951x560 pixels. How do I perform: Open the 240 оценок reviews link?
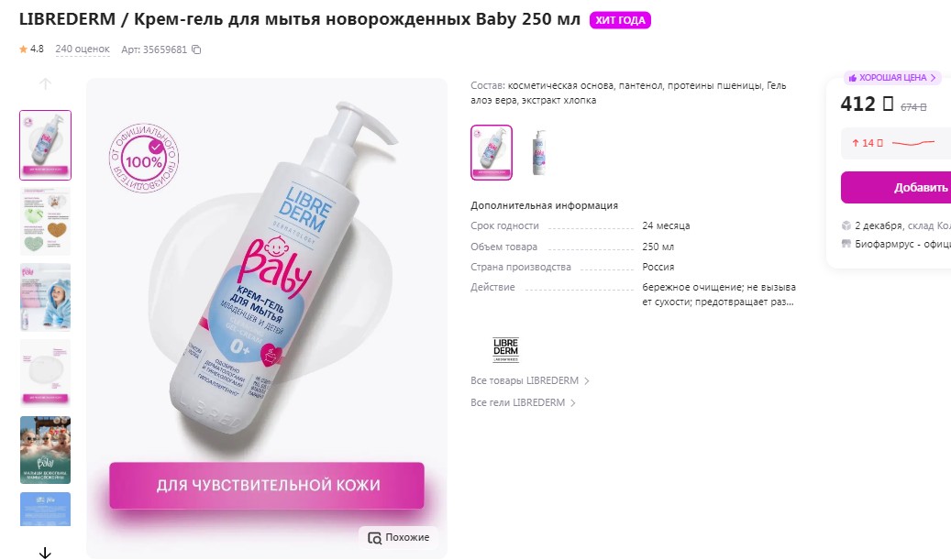(x=83, y=49)
